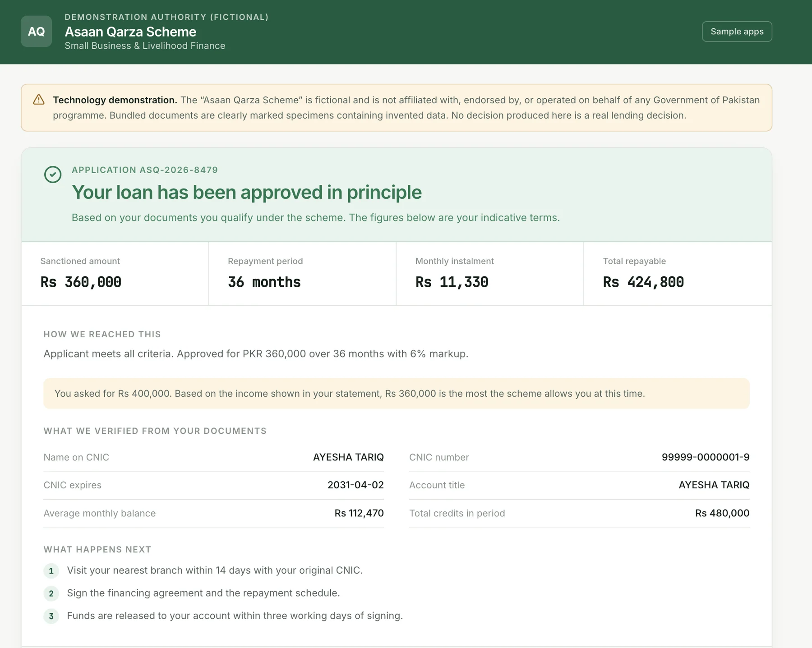This screenshot has width=812, height=648.
Task: Click the funds released step text
Action: tap(235, 616)
